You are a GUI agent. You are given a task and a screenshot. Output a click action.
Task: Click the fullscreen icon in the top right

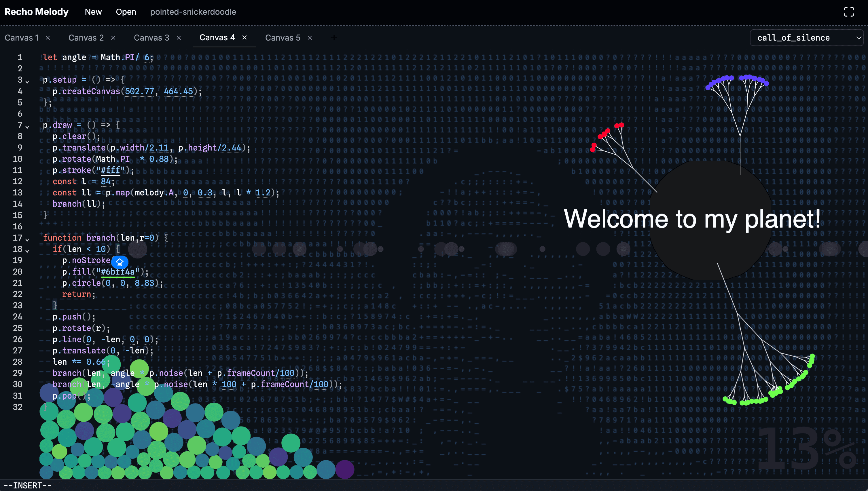point(848,12)
